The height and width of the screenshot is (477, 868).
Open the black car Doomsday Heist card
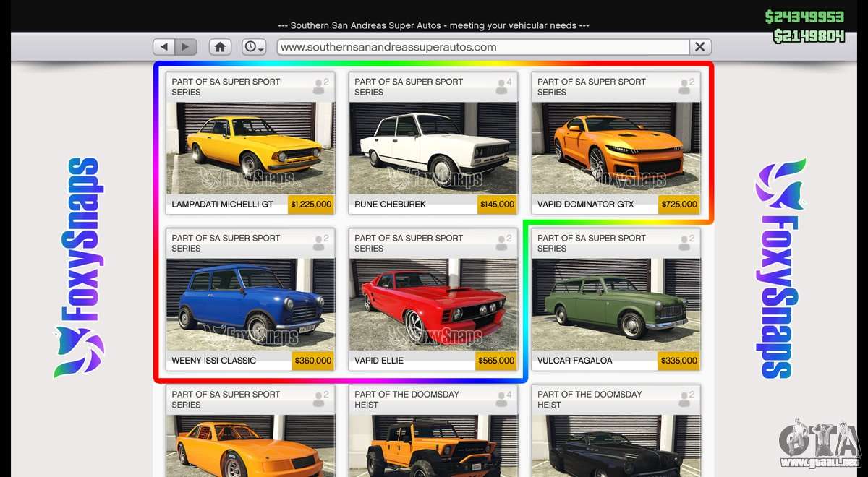pyautogui.click(x=616, y=445)
